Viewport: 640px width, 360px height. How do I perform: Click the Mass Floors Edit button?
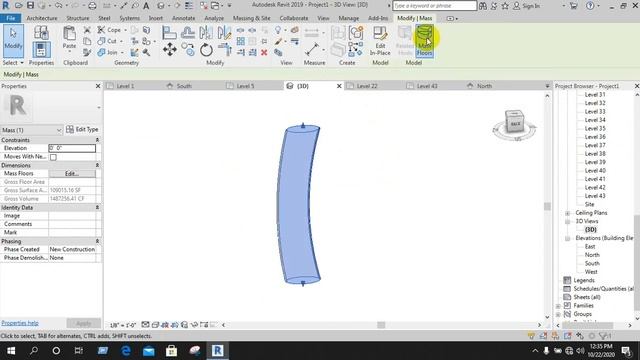pos(72,174)
